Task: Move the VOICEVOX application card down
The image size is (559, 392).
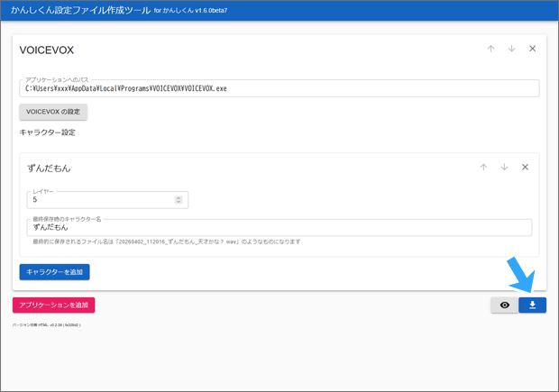Action: [511, 49]
